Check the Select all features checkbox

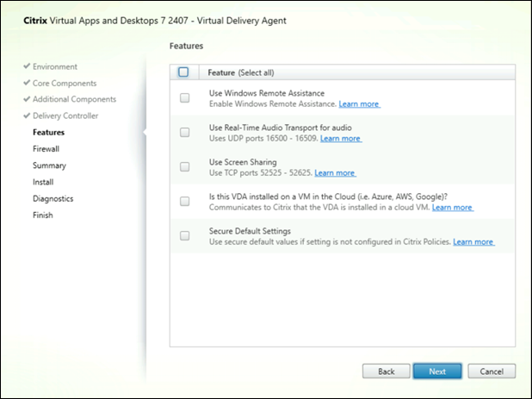click(183, 72)
